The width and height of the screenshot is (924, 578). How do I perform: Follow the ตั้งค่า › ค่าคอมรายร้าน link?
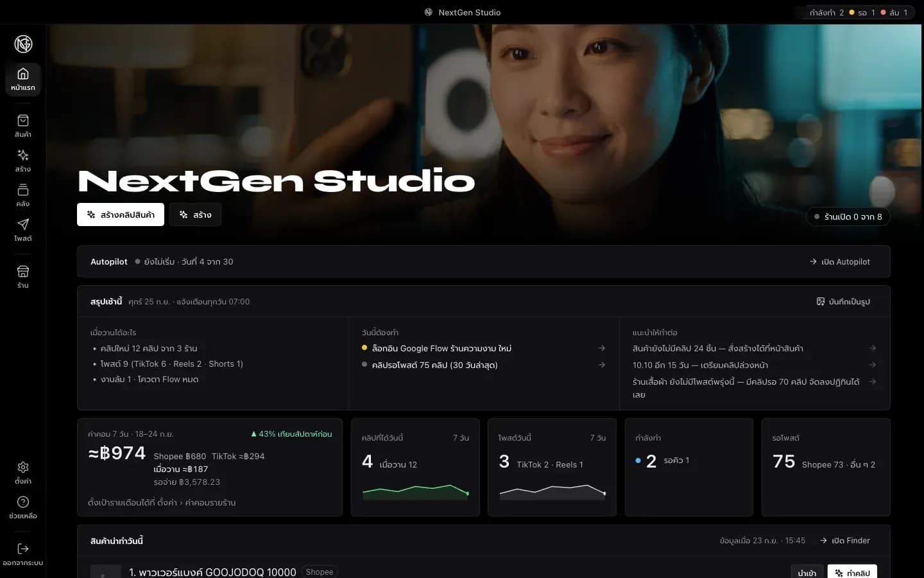pos(197,502)
